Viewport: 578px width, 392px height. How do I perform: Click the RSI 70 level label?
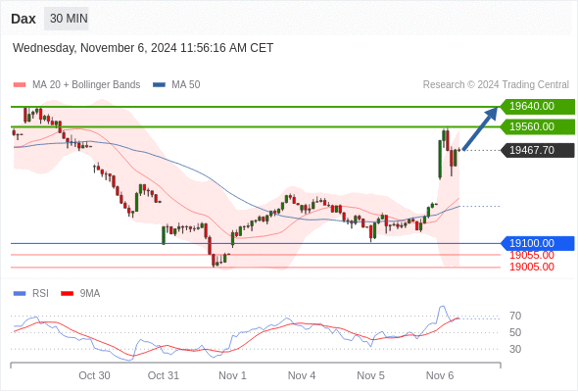pos(515,316)
